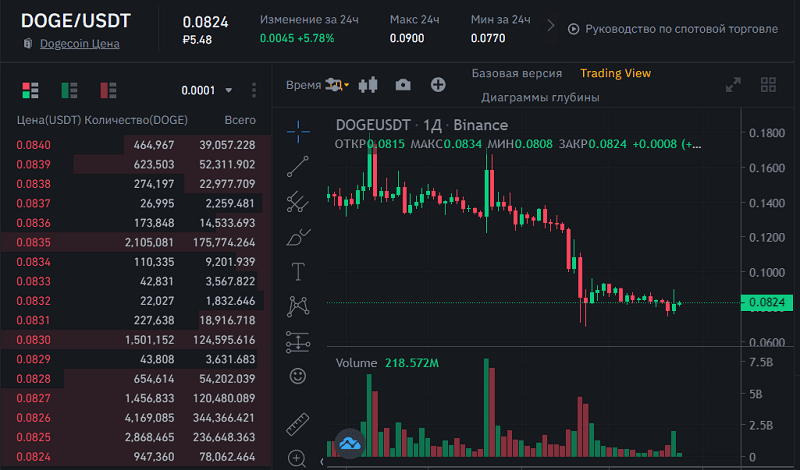The width and height of the screenshot is (800, 470).
Task: Select the sell order at price 0.0836
Action: click(x=136, y=223)
